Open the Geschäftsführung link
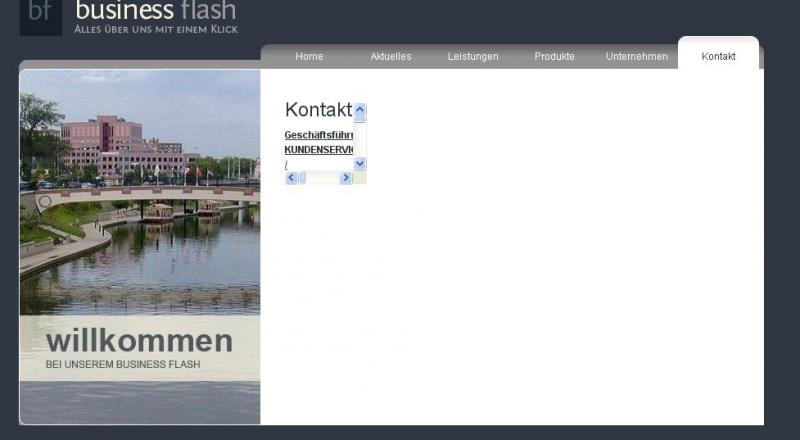This screenshot has height=440, width=800. pyautogui.click(x=318, y=135)
